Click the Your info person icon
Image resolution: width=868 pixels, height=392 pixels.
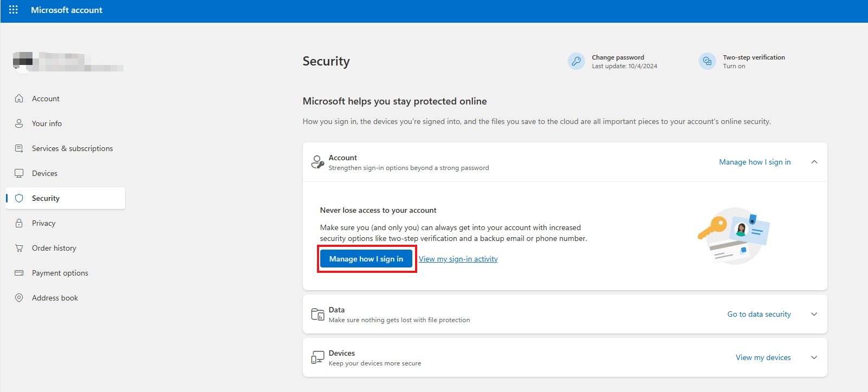pyautogui.click(x=19, y=123)
